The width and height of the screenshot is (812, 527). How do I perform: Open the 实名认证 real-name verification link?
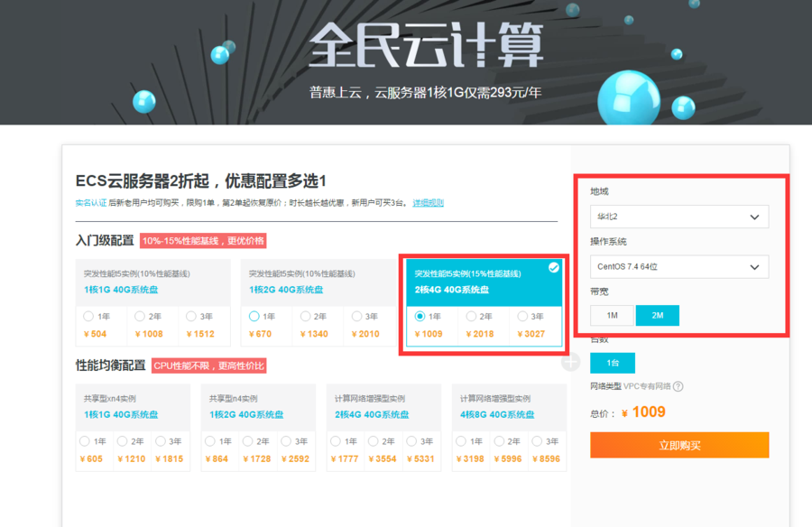91,203
